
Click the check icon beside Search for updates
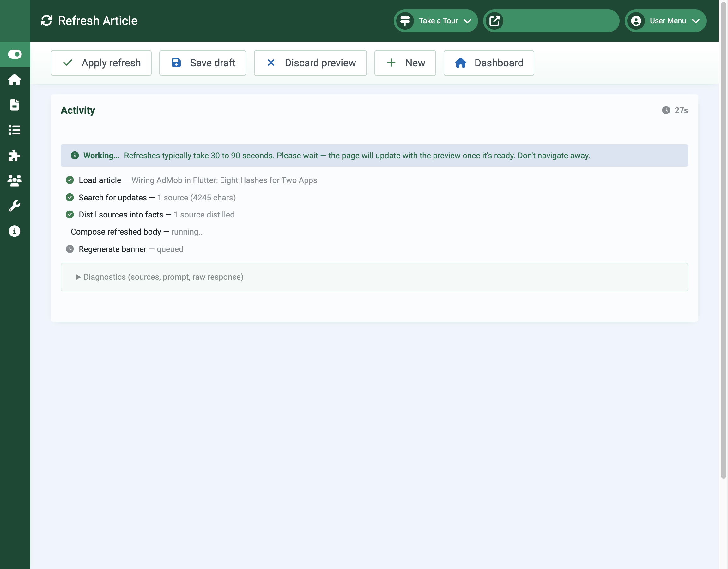pyautogui.click(x=70, y=198)
